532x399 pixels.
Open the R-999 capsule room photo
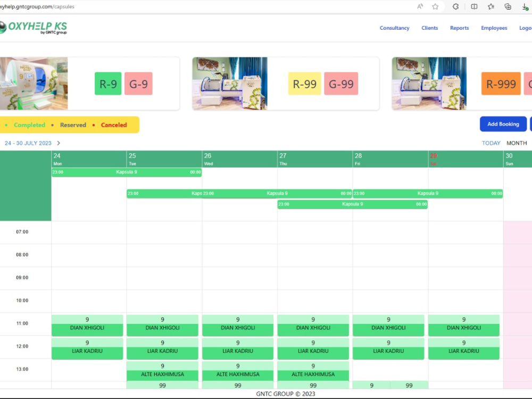pyautogui.click(x=429, y=84)
